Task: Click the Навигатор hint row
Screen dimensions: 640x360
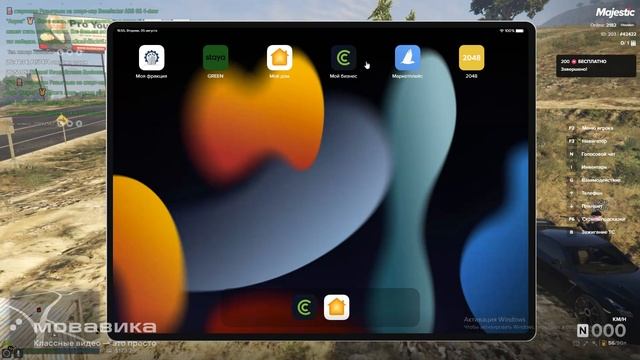Action: 588,141
